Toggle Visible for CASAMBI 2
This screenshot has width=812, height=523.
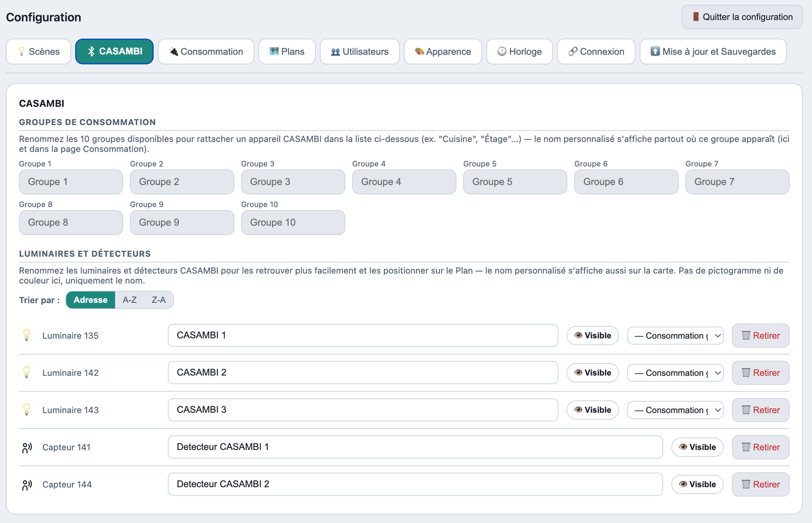(x=592, y=373)
